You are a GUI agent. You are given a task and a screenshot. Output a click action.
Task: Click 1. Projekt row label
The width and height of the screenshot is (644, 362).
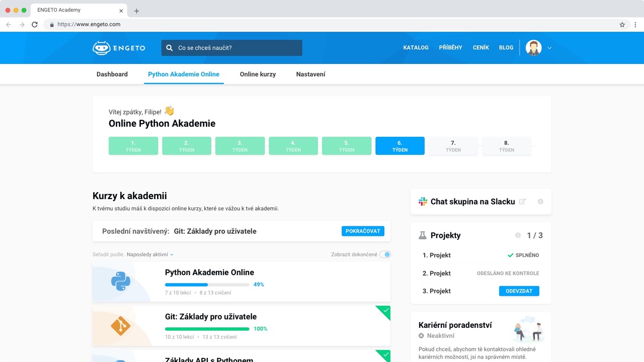tap(437, 255)
